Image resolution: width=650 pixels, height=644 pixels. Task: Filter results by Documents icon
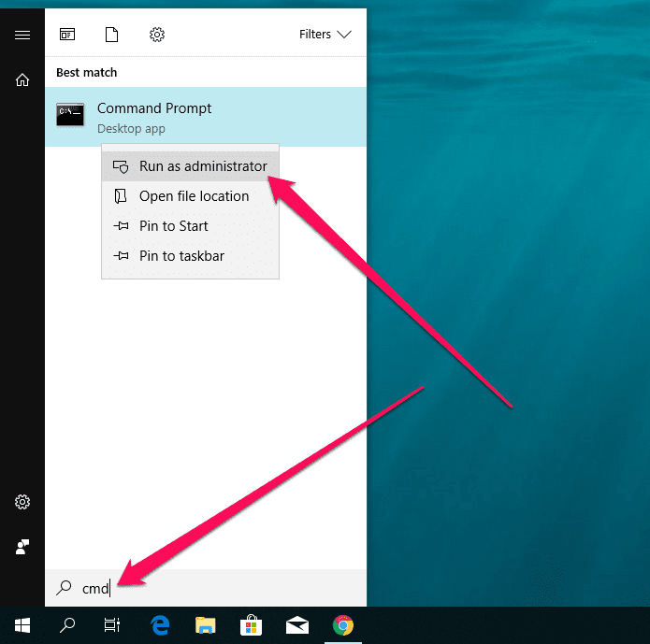[111, 35]
